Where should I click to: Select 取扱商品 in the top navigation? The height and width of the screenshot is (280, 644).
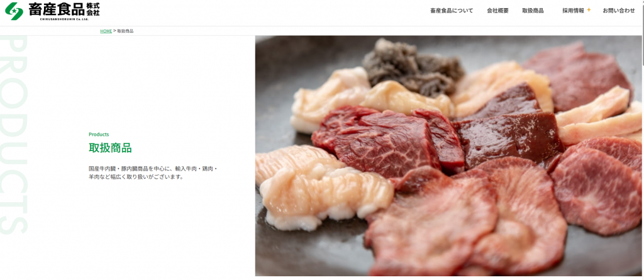(x=533, y=11)
